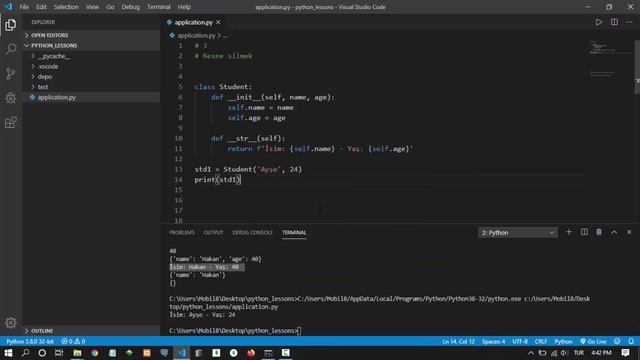The width and height of the screenshot is (640, 360).
Task: Click the errors and warnings count
Action: click(x=73, y=341)
